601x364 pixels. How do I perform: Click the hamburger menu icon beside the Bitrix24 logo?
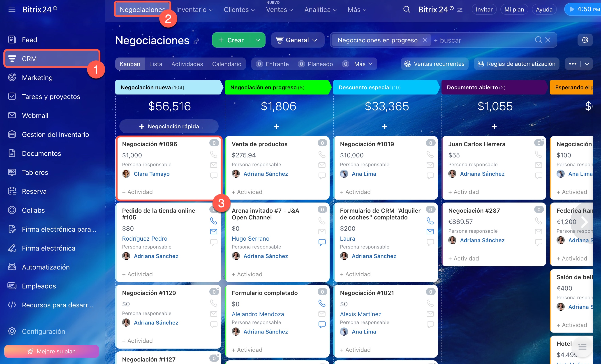12,9
